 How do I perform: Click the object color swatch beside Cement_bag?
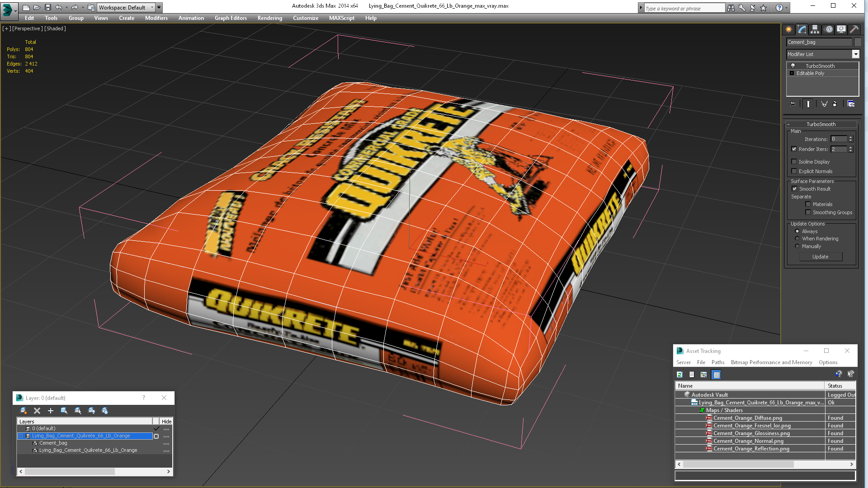858,42
